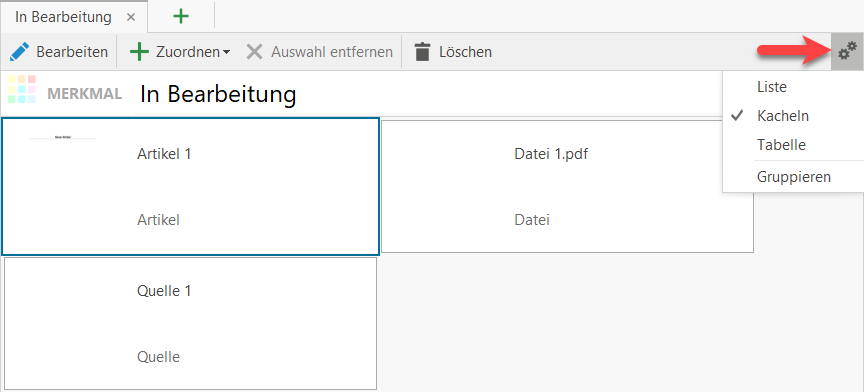Select the Quelle 1 tile
Screen dimensions: 864x392
[x=191, y=324]
